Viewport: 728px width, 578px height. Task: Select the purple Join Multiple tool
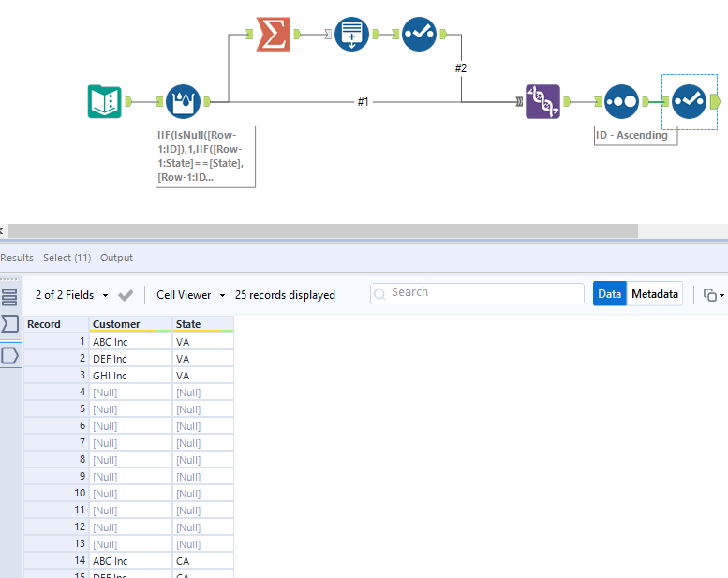click(542, 102)
